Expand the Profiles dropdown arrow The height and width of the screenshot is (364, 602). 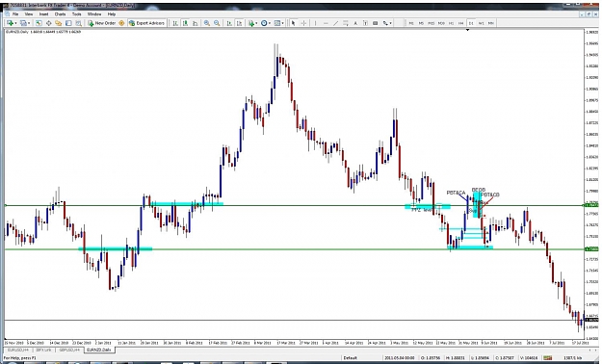click(29, 23)
